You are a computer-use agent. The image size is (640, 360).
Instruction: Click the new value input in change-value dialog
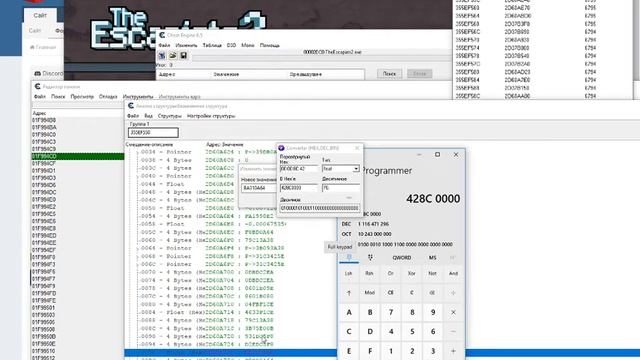click(x=259, y=188)
